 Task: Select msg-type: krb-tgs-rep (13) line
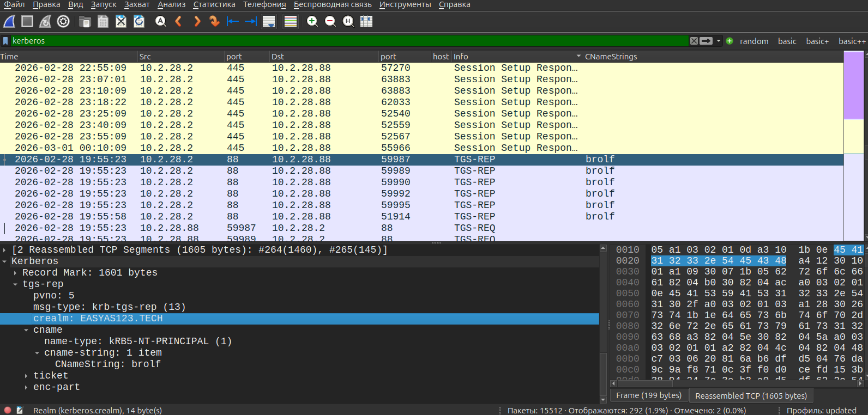(299, 307)
